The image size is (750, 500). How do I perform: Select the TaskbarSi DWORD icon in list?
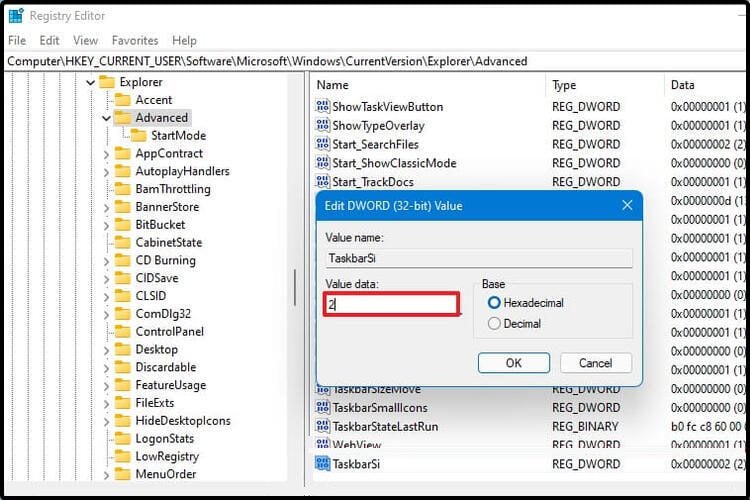coord(322,464)
